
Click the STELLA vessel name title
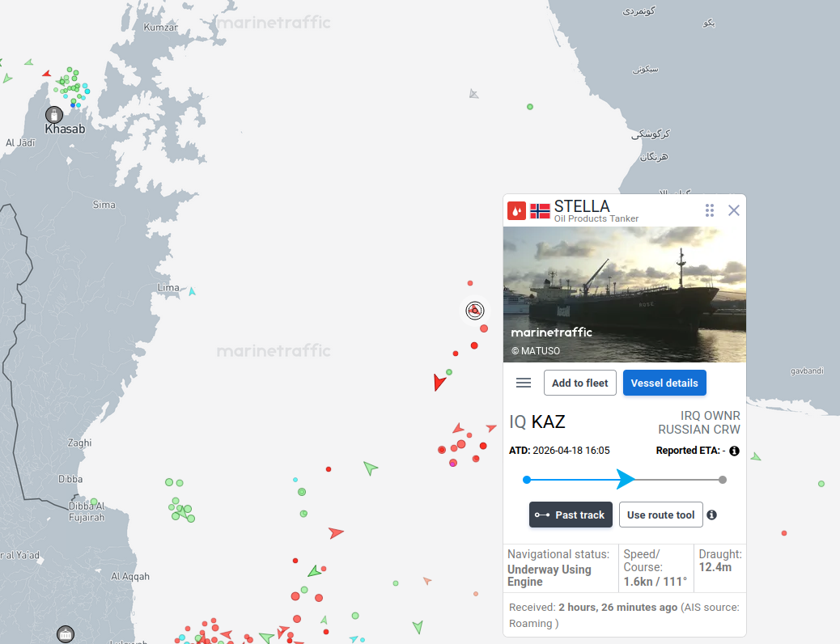click(582, 206)
